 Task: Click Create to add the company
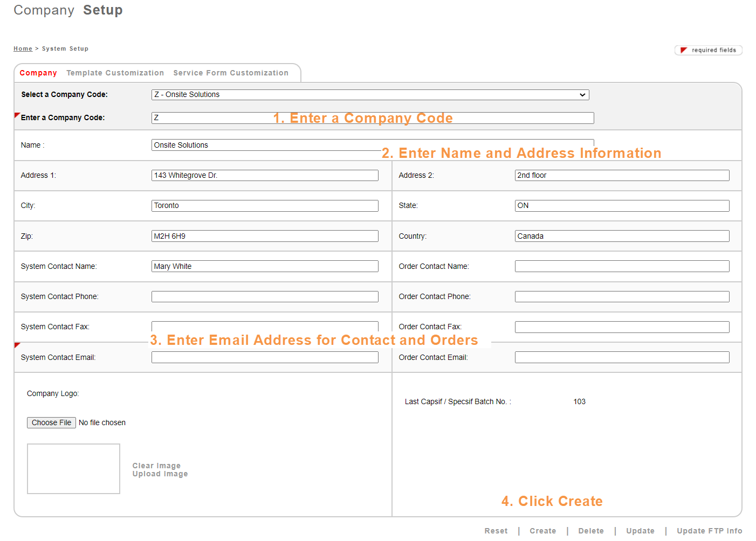point(542,531)
